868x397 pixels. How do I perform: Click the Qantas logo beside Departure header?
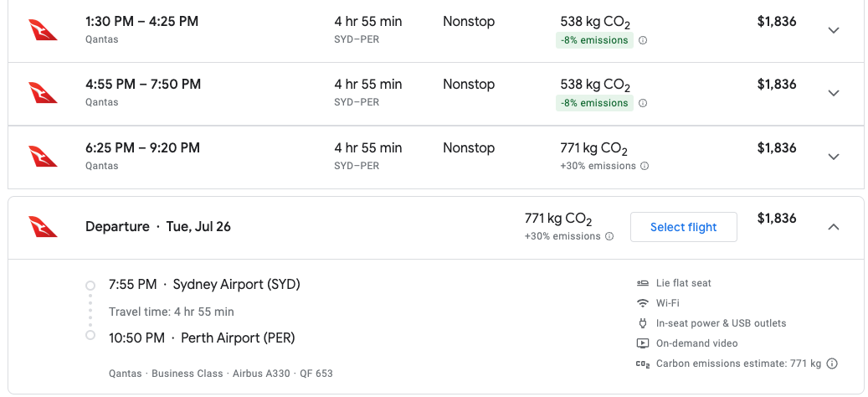pyautogui.click(x=43, y=226)
